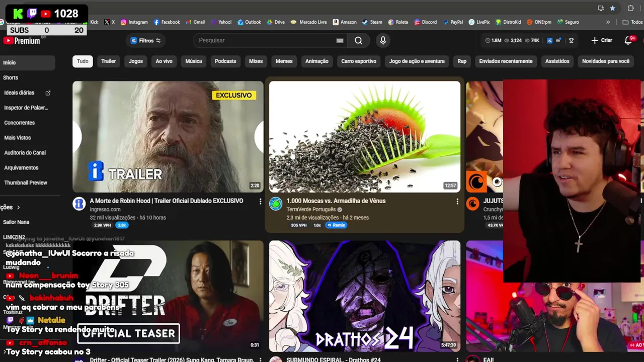Image resolution: width=644 pixels, height=362 pixels.
Task: Open browser extensions puzzle icon
Action: tap(630, 8)
